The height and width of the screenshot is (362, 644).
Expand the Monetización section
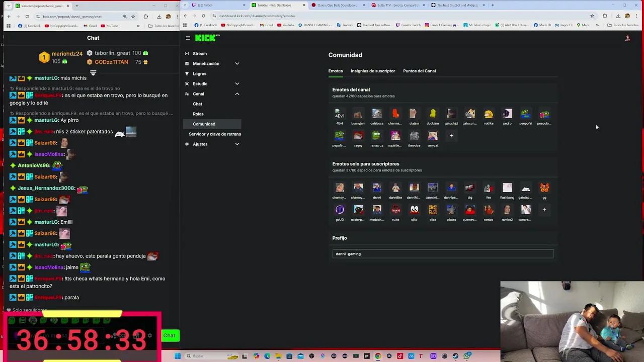click(x=237, y=63)
